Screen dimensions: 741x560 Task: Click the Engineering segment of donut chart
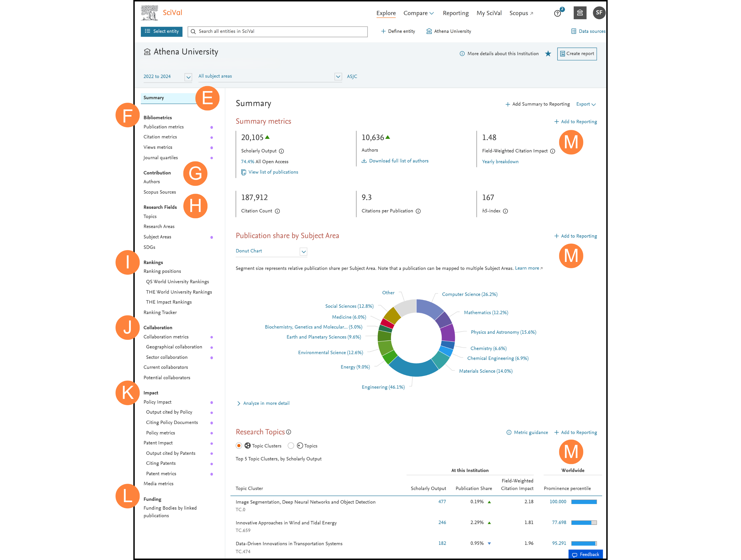(x=413, y=369)
